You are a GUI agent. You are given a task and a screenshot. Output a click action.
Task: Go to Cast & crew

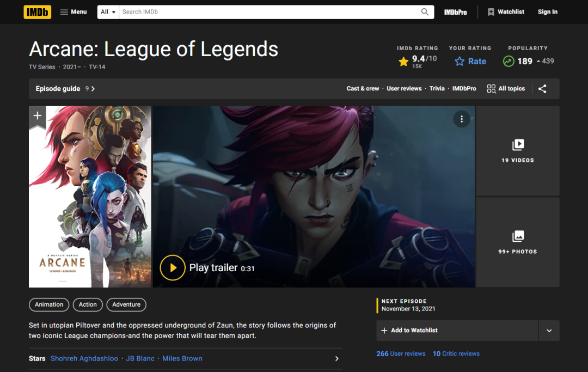click(x=363, y=88)
